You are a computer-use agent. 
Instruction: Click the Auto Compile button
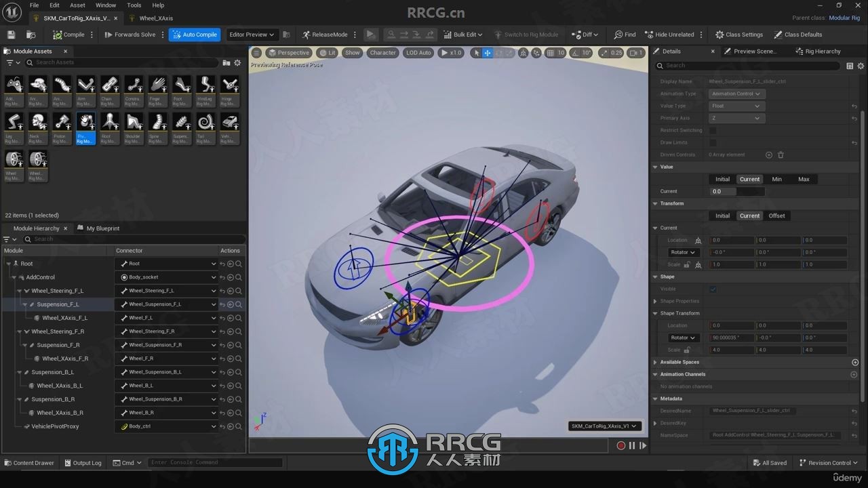tap(195, 35)
